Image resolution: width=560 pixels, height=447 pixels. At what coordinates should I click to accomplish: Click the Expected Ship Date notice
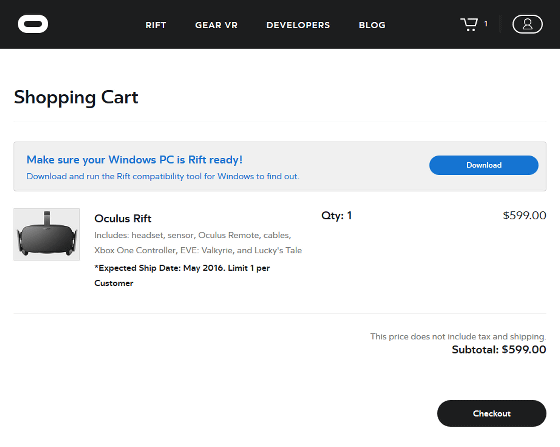coord(182,276)
